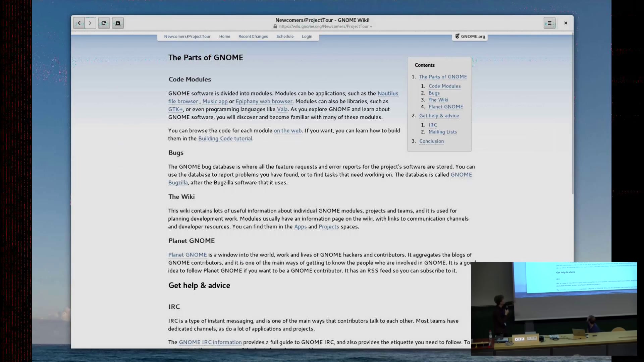The width and height of the screenshot is (644, 362).
Task: Jump to Planet GNOME in Contents
Action: tap(446, 107)
